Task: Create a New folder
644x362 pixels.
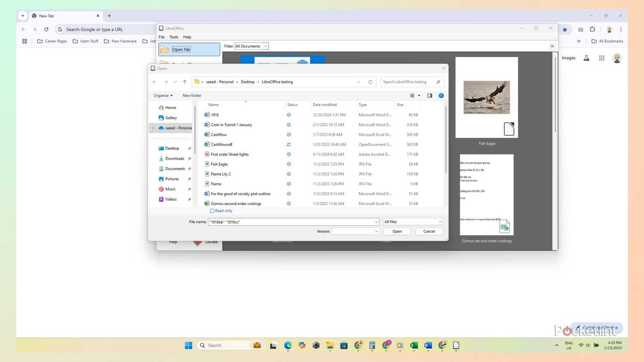Action: click(x=191, y=95)
